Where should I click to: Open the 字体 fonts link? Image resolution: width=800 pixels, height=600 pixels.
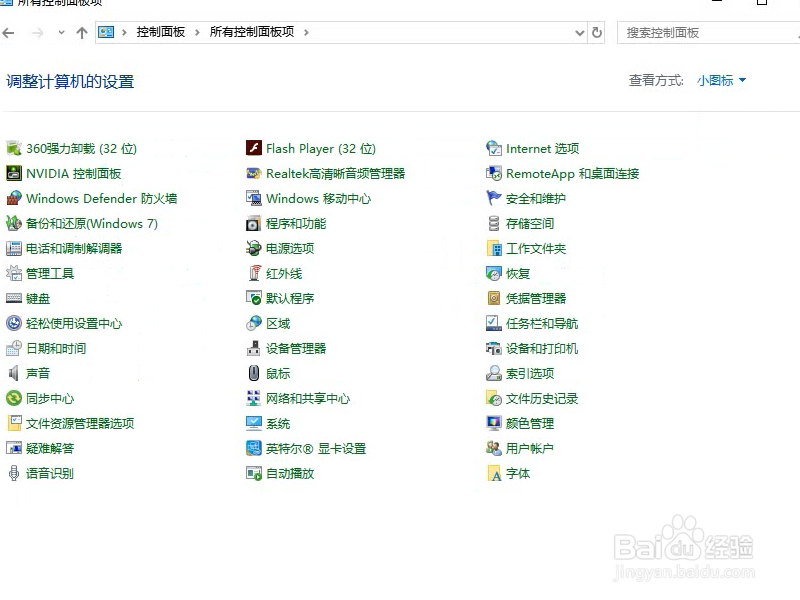[x=518, y=473]
